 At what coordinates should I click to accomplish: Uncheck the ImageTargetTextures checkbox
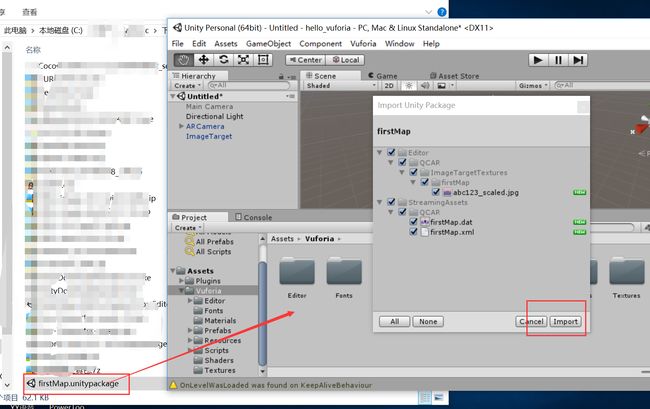point(413,172)
